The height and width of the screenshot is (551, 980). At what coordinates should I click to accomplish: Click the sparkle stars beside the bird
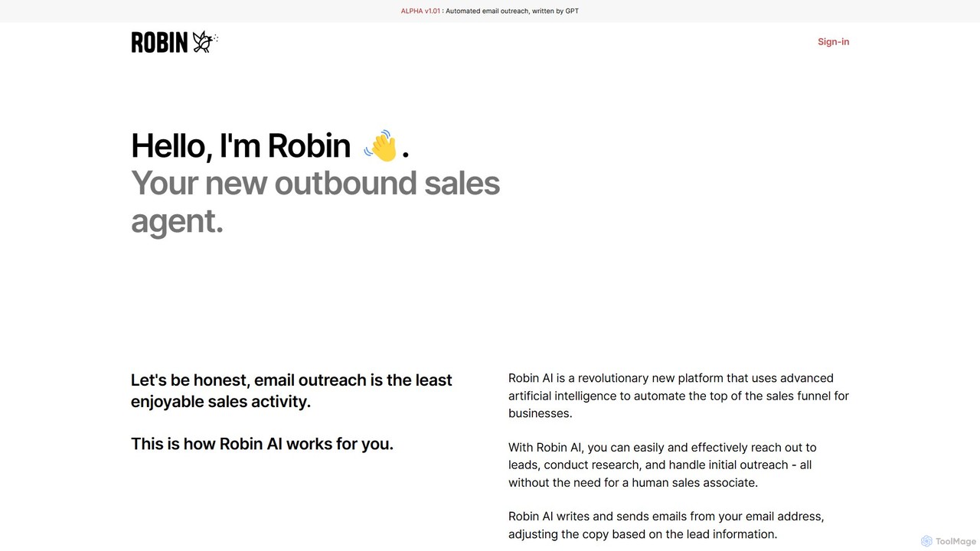coord(215,37)
